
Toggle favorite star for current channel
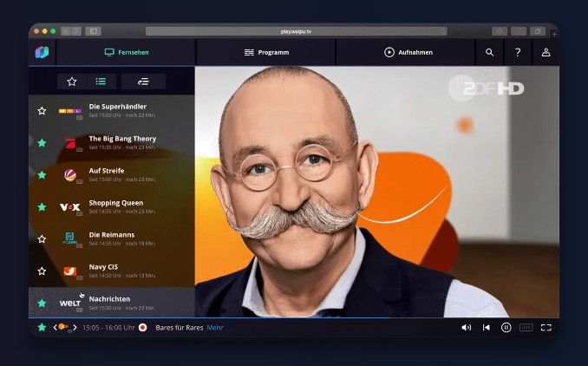(x=42, y=327)
